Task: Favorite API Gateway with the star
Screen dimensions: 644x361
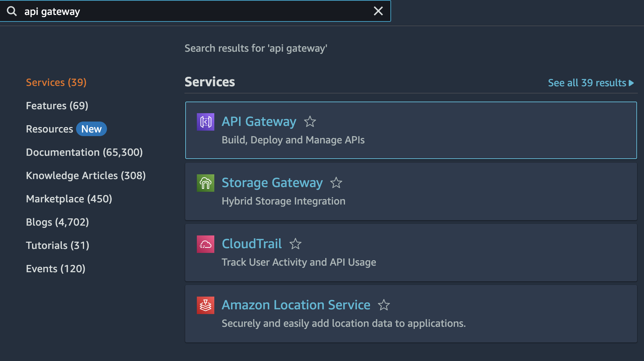Action: (x=310, y=122)
